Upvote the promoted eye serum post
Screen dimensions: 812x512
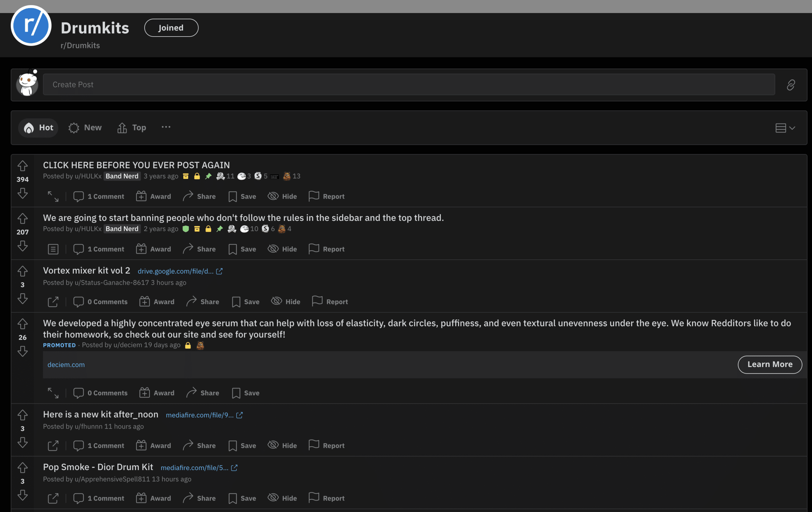tap(23, 324)
